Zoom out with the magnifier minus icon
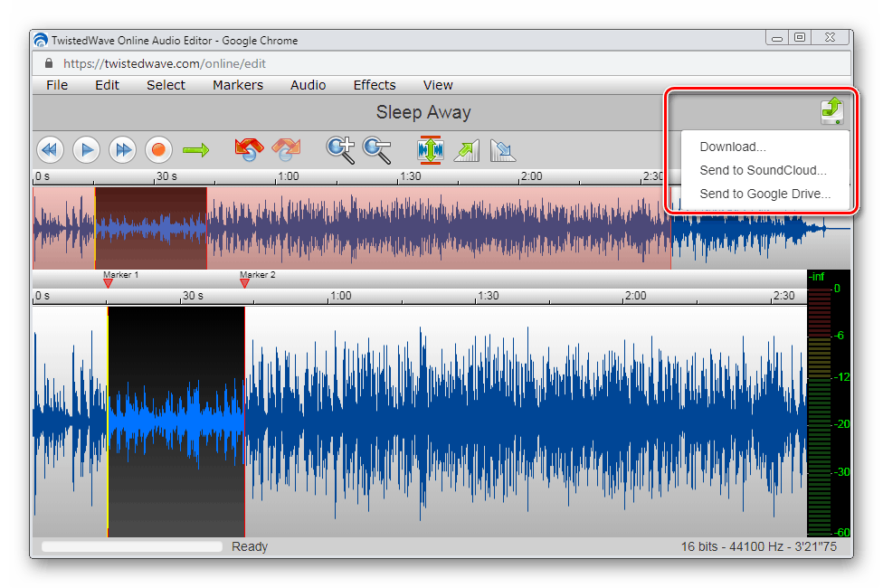 point(376,149)
